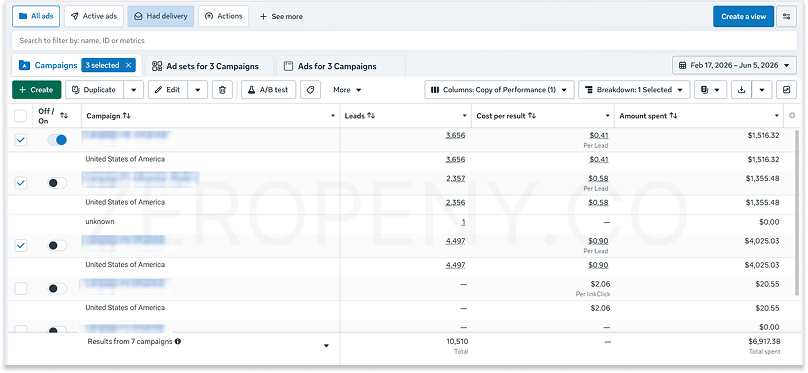
Task: Clear the 3 selected filter X
Action: 128,65
